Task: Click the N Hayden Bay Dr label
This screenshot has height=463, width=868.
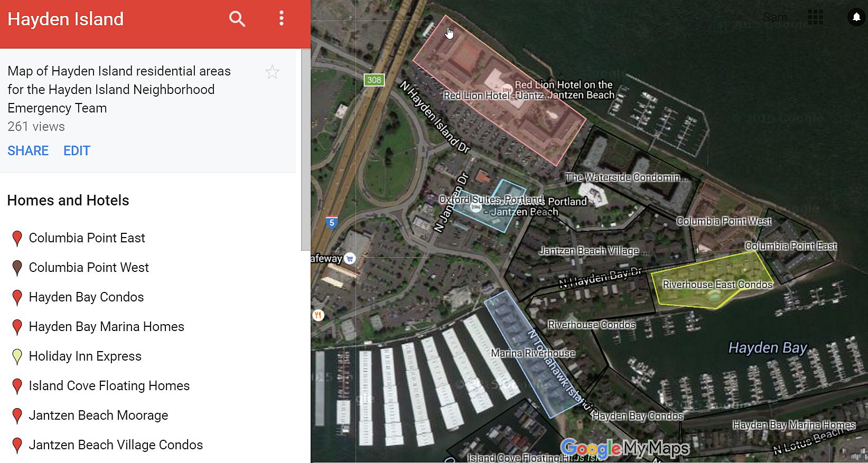Action: 600,278
